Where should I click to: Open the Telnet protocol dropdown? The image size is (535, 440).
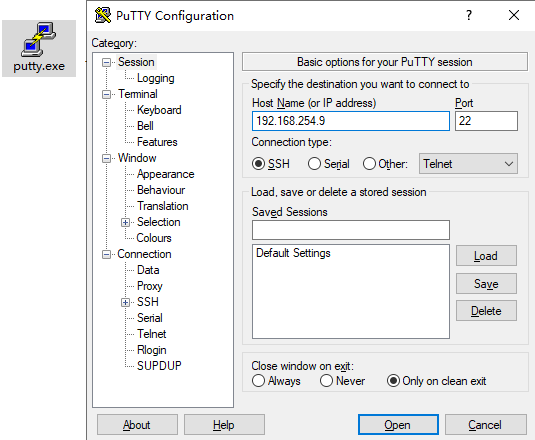click(x=468, y=164)
